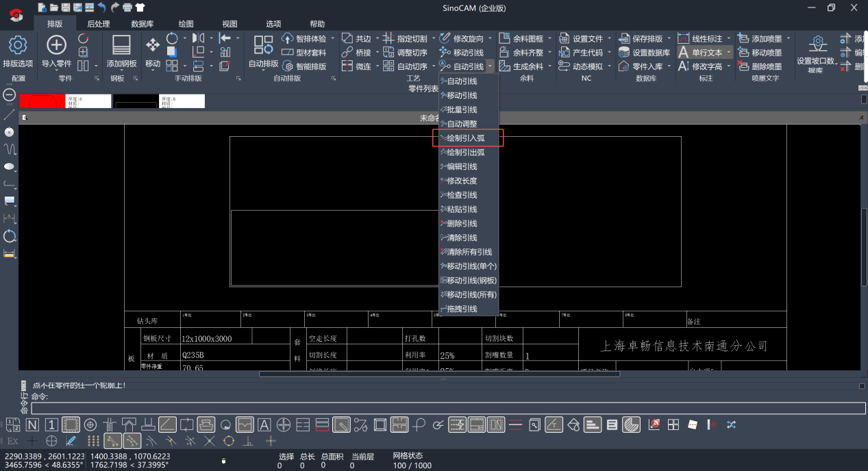This screenshot has width=868, height=471.
Task: Click the undo arrow in quick access toolbar
Action: point(102,8)
